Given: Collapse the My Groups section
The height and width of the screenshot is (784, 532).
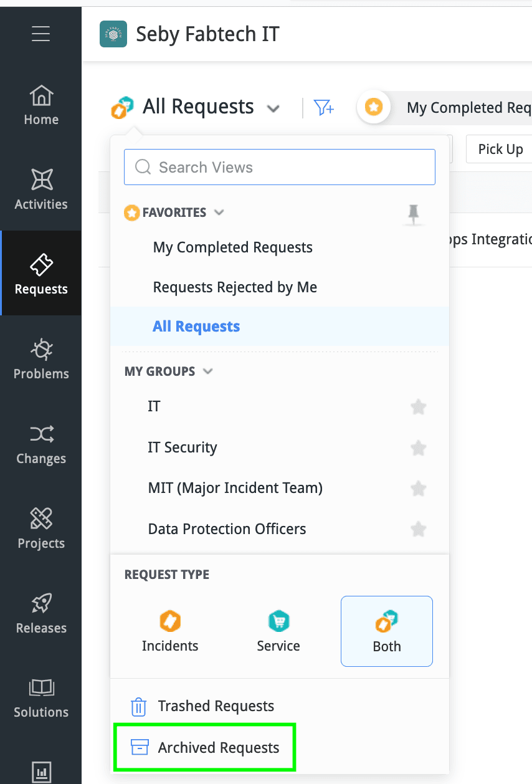Looking at the screenshot, I should click(x=208, y=371).
